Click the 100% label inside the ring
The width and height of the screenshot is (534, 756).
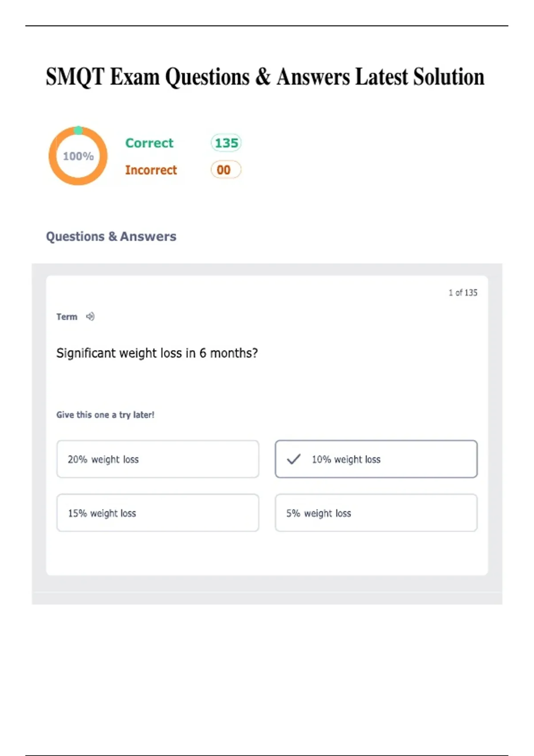[x=78, y=156]
